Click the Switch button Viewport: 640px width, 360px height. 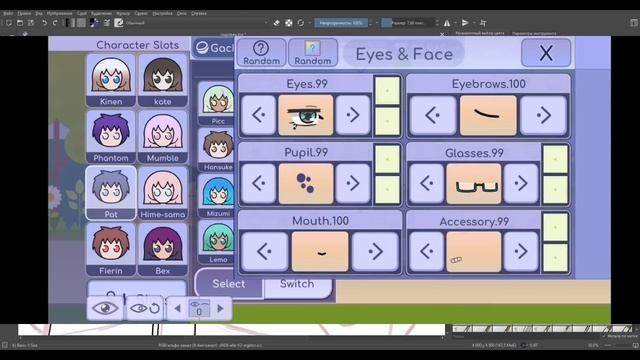pyautogui.click(x=297, y=285)
